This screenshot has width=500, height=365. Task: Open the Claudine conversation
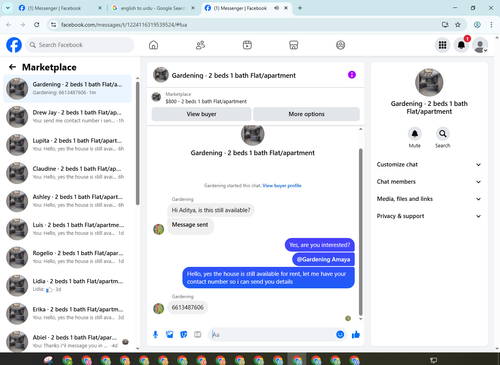(x=67, y=173)
